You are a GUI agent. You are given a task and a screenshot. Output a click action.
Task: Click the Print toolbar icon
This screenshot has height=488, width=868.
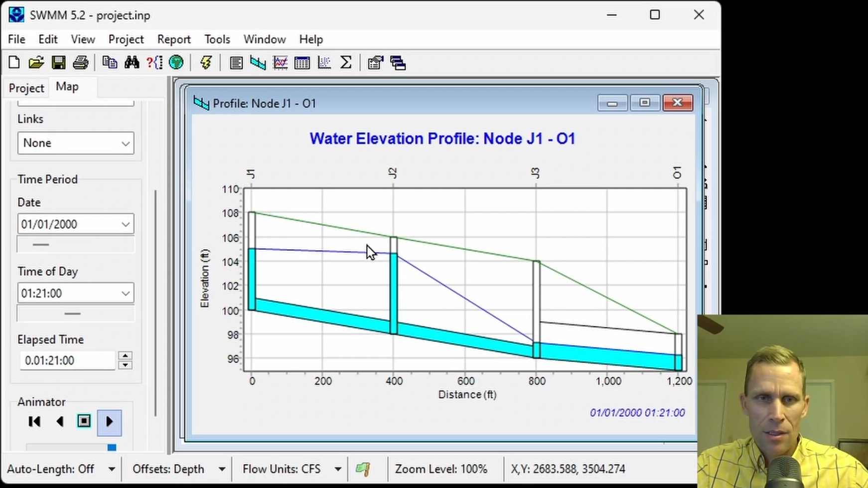pyautogui.click(x=80, y=63)
